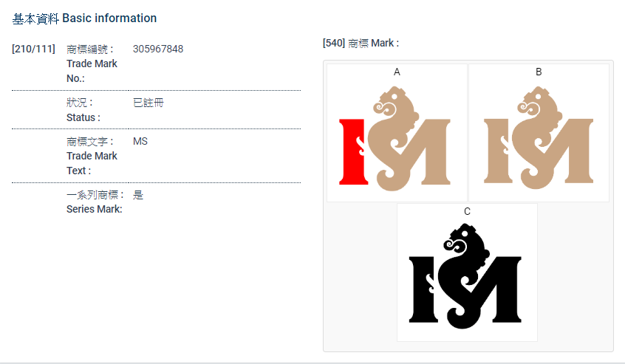625x364 pixels.
Task: Click the red letter I in mark A
Action: click(351, 151)
